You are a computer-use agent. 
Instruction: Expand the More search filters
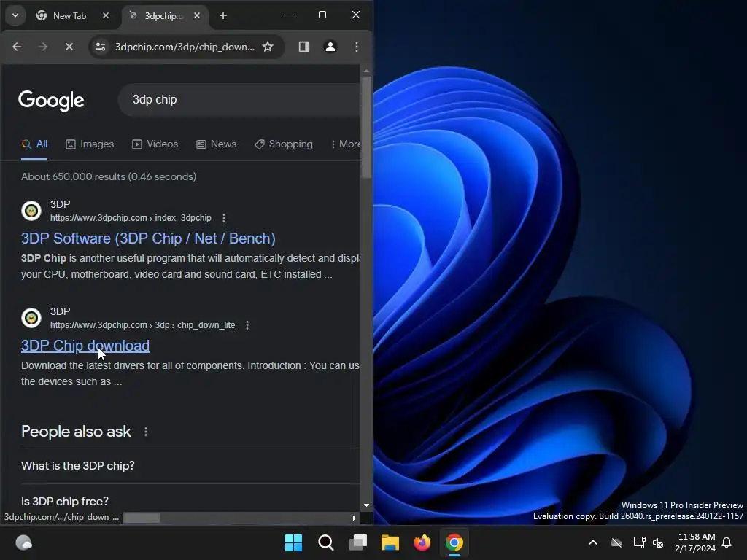345,144
